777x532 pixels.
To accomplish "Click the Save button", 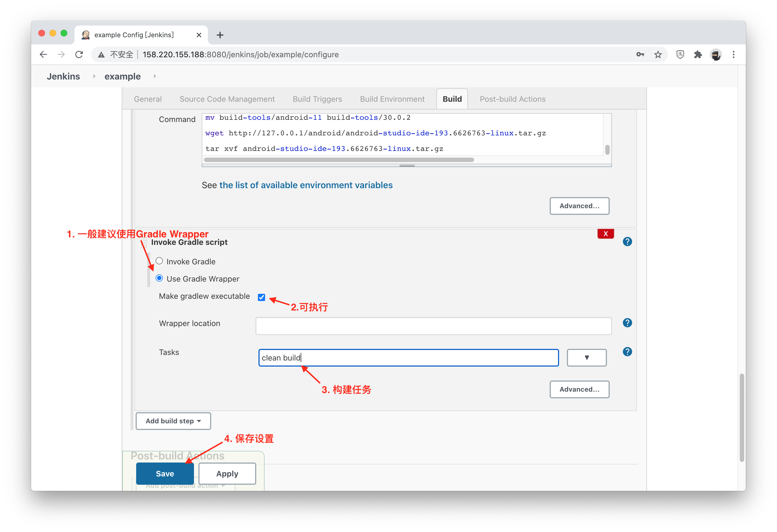I will 165,473.
